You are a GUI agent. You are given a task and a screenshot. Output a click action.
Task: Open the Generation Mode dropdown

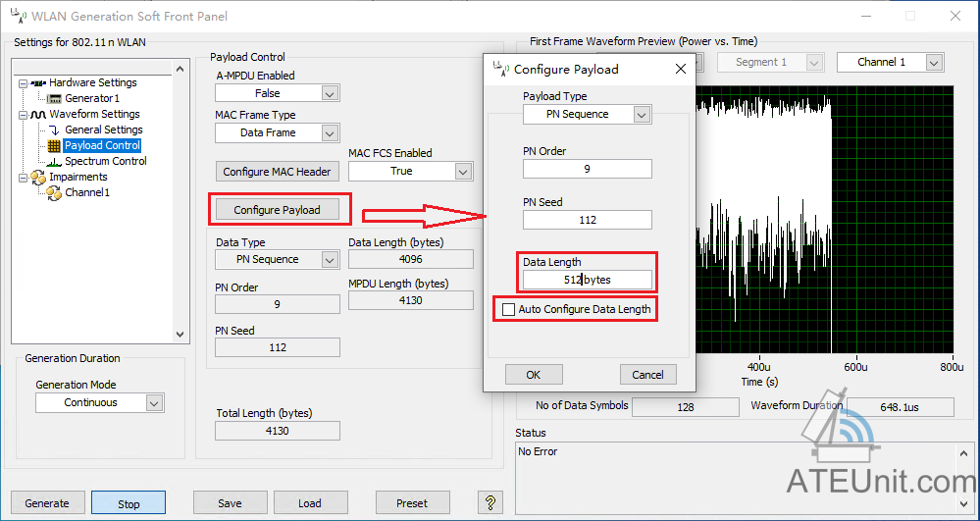[x=154, y=403]
